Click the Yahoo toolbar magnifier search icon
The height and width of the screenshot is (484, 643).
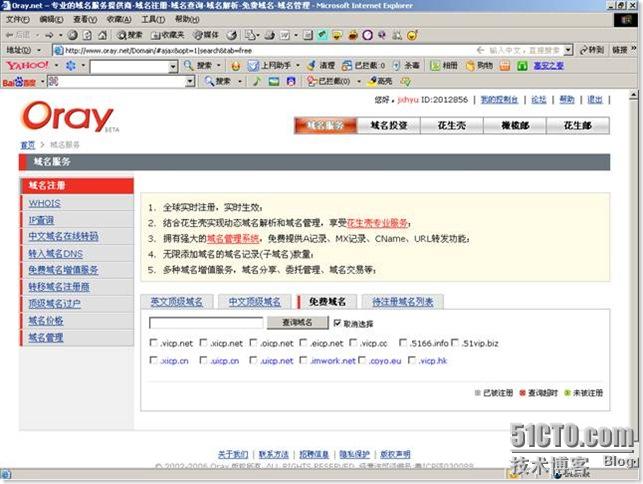click(x=188, y=65)
